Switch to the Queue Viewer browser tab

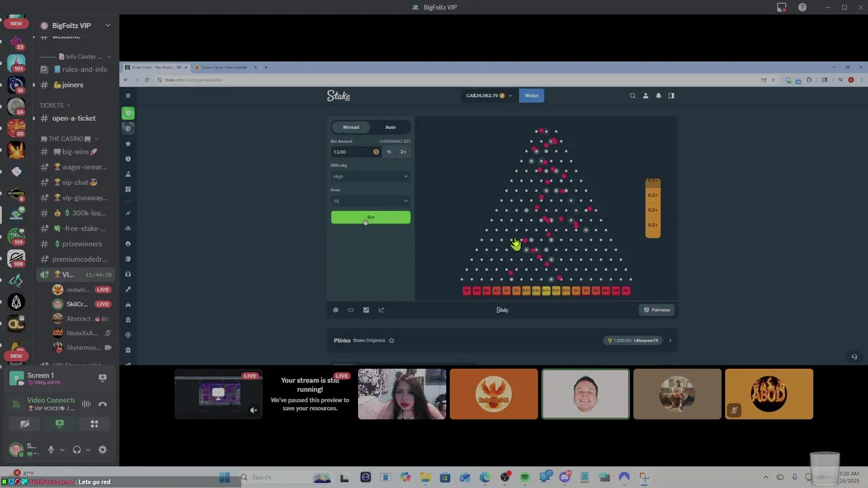[224, 67]
